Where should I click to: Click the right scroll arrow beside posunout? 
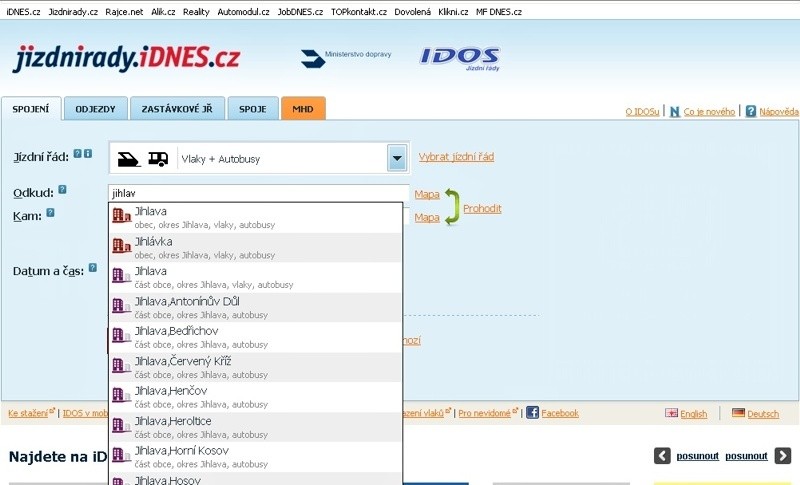pyautogui.click(x=782, y=456)
